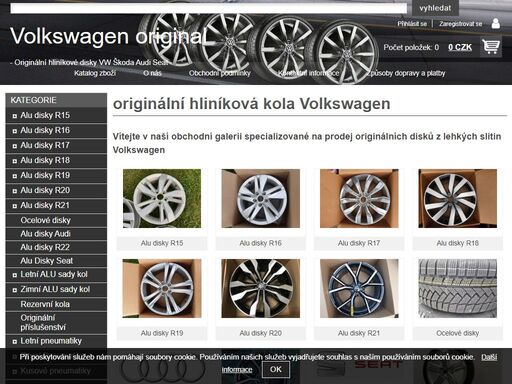Open the Ocelové disky tire thumbnail

coord(457,288)
